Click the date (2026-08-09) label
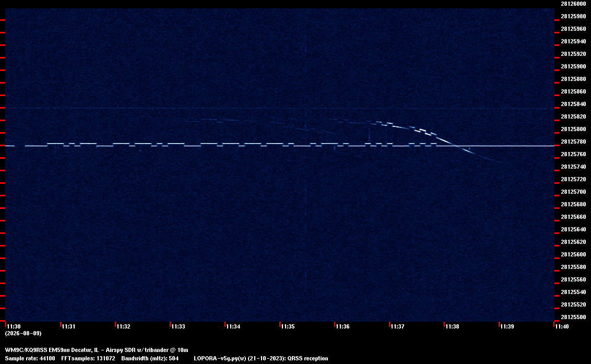The image size is (591, 364). click(x=23, y=333)
